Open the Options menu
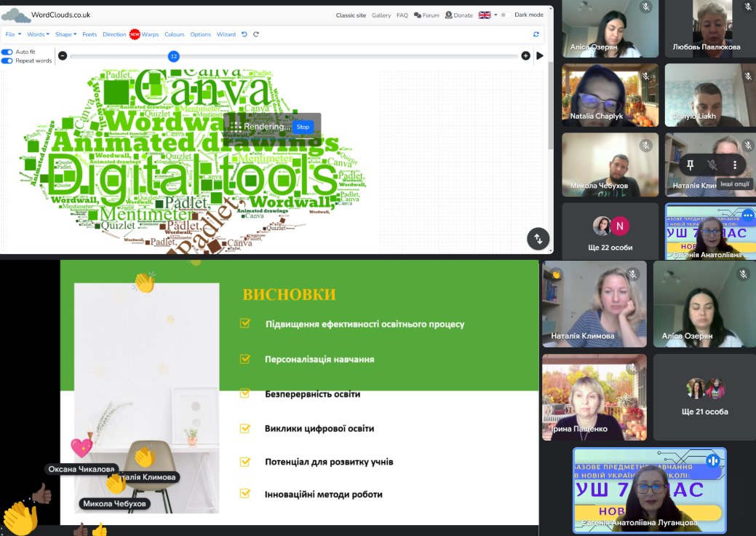Image resolution: width=756 pixels, height=536 pixels. click(x=201, y=34)
